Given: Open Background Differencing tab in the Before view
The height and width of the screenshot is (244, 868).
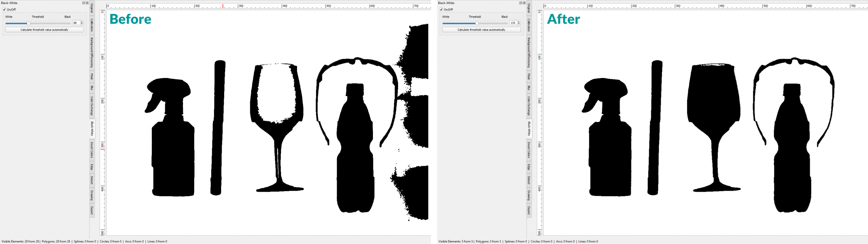Looking at the screenshot, I should tap(92, 53).
